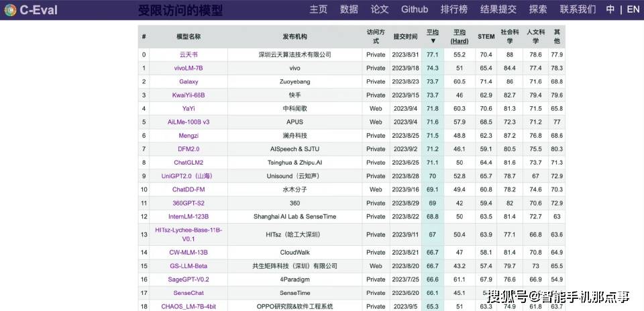Open the KwaiYii-66B model link
The height and width of the screenshot is (311, 644).
[189, 95]
